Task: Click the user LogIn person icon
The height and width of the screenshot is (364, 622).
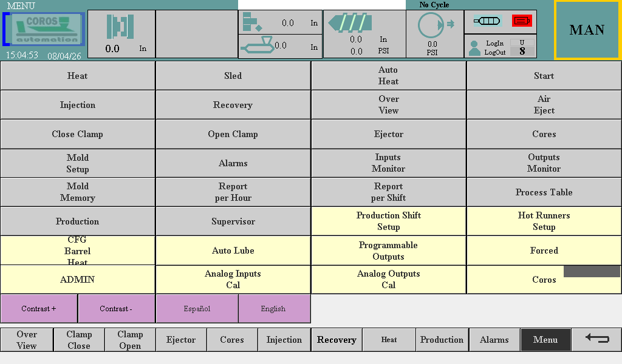Action: (475, 48)
